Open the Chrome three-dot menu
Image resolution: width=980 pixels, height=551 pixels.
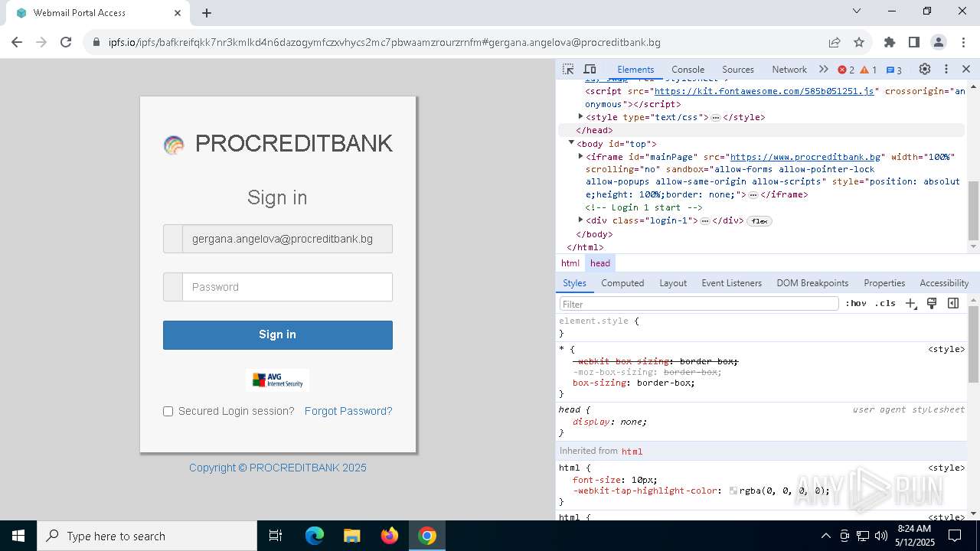[x=962, y=43]
